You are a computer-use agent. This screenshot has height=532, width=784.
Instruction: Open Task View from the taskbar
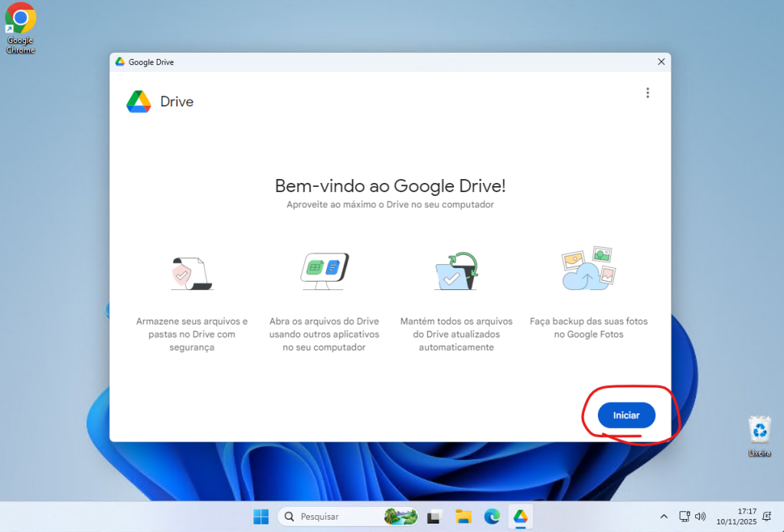[435, 517]
